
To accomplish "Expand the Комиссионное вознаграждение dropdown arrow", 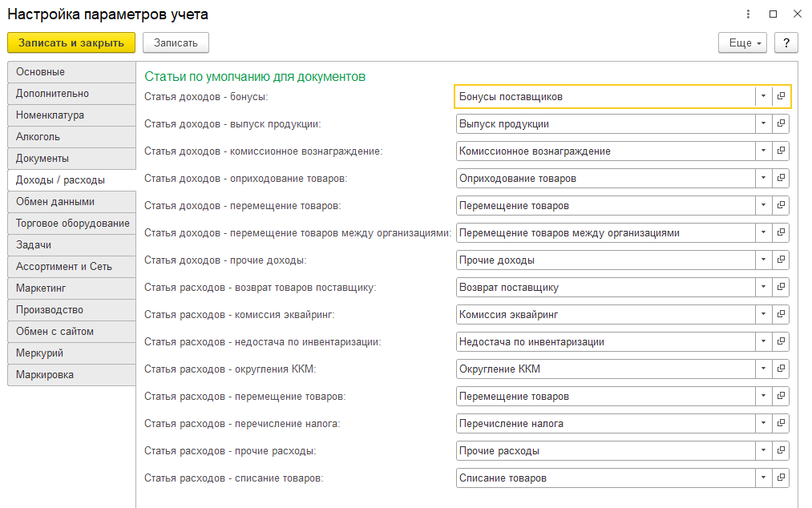I will (763, 151).
